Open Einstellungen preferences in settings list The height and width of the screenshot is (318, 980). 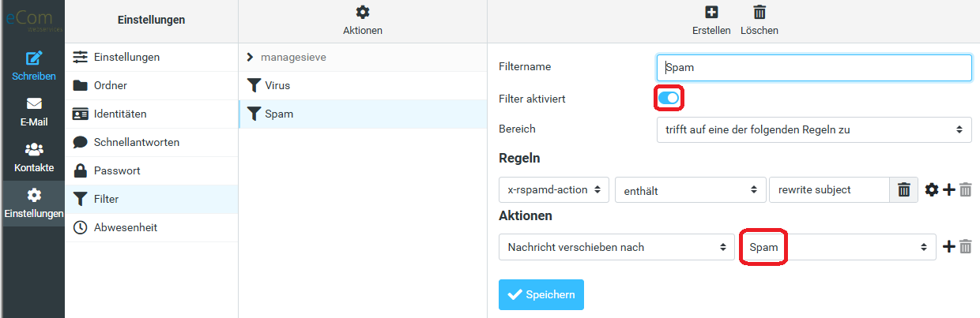151,57
